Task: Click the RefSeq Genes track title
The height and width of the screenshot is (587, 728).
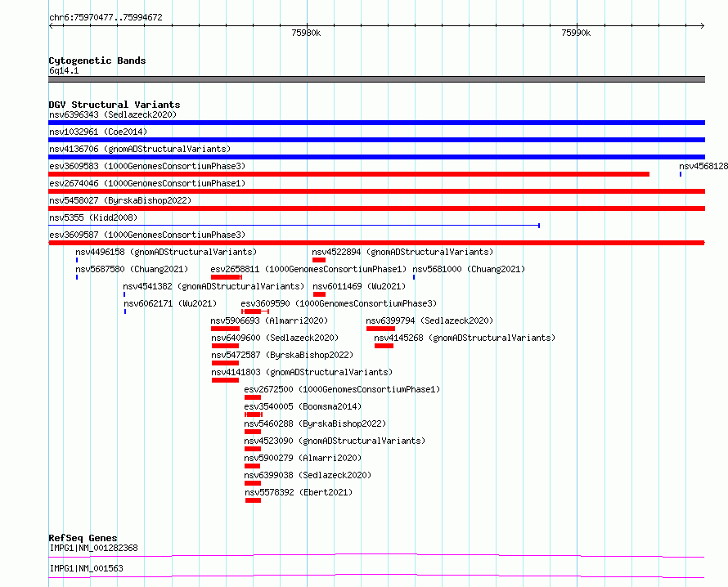Action: [x=83, y=538]
